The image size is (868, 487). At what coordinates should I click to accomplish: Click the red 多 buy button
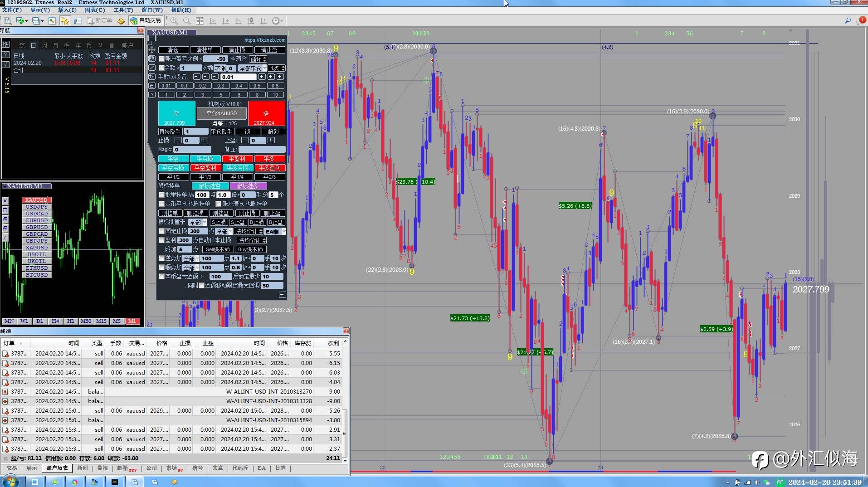266,113
